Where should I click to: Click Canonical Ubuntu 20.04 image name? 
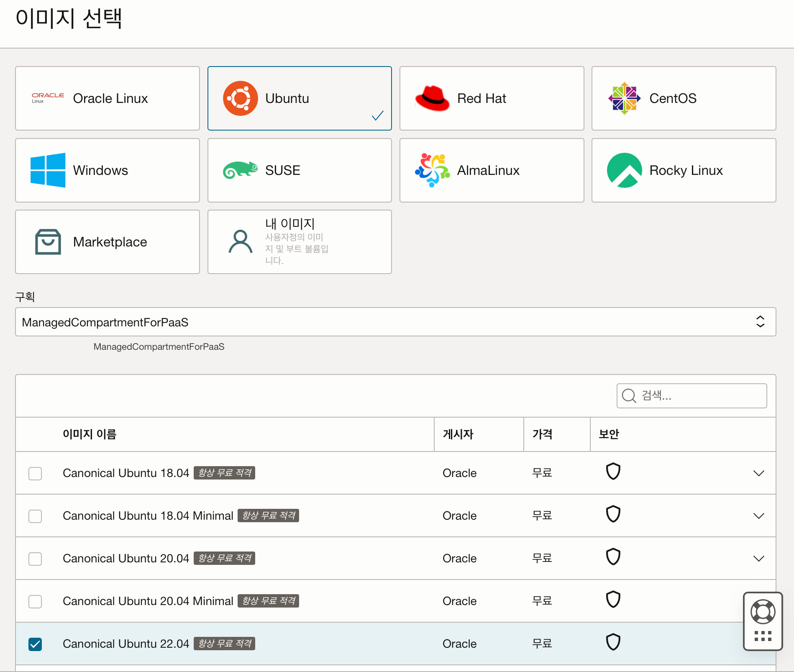126,559
